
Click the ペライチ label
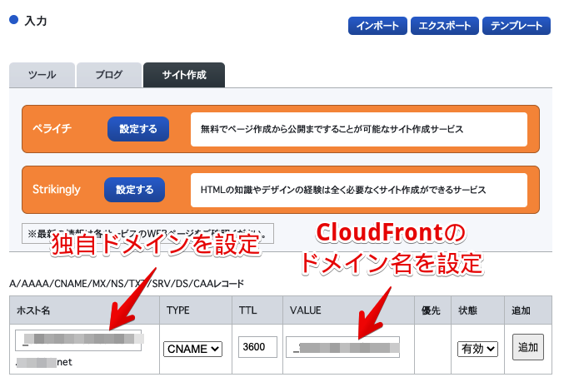[x=52, y=129]
